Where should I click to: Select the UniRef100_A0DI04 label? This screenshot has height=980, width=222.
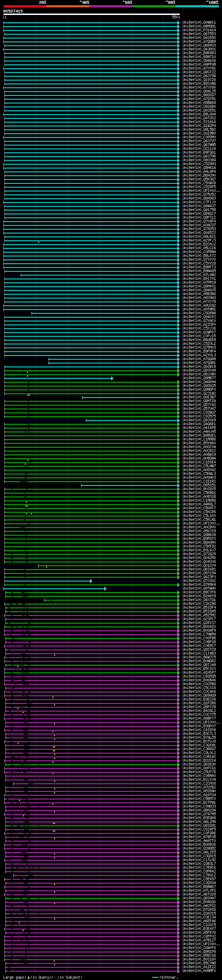pos(199,447)
